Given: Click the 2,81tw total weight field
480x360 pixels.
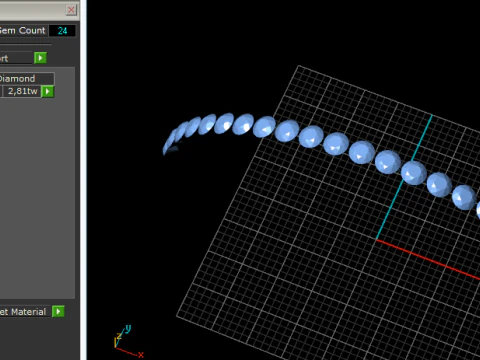Looking at the screenshot, I should pyautogui.click(x=21, y=91).
